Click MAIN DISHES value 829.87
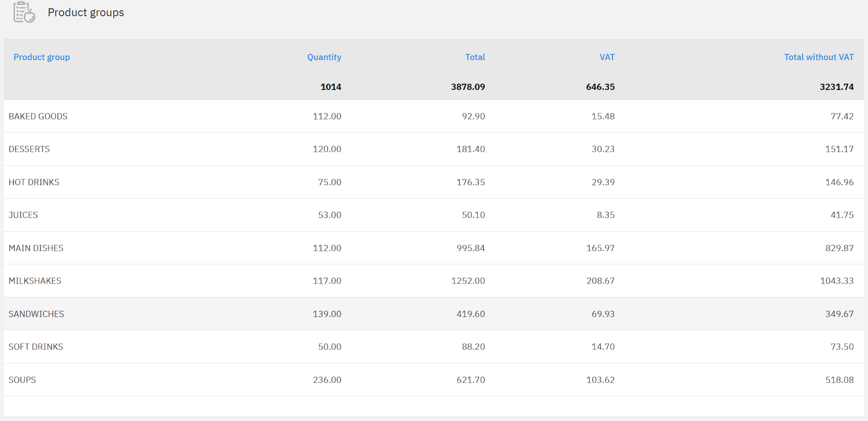868x421 pixels. [840, 248]
